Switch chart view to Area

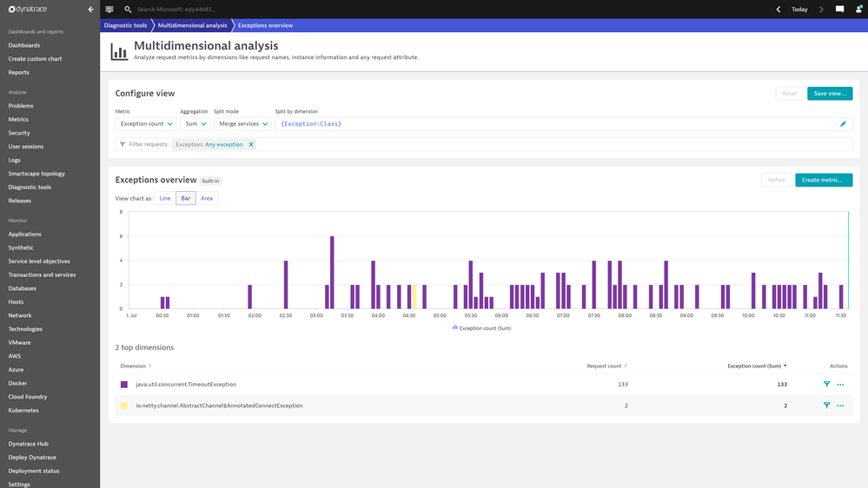coord(207,198)
